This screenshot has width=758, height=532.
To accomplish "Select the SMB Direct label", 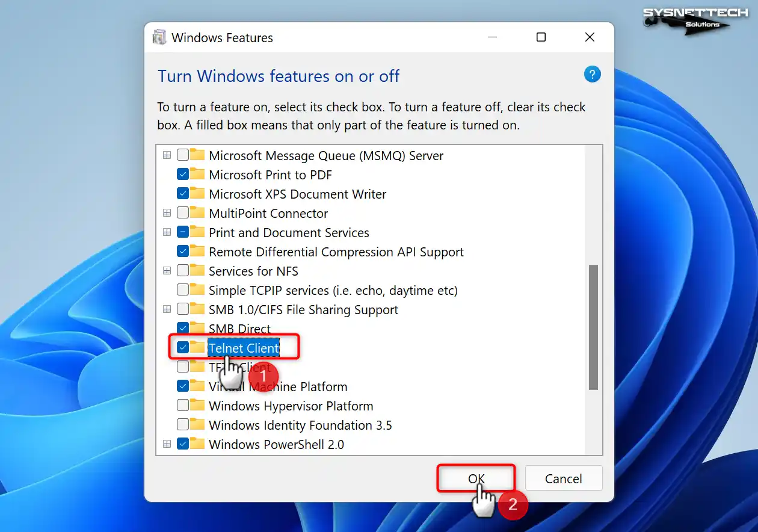I will pyautogui.click(x=239, y=329).
